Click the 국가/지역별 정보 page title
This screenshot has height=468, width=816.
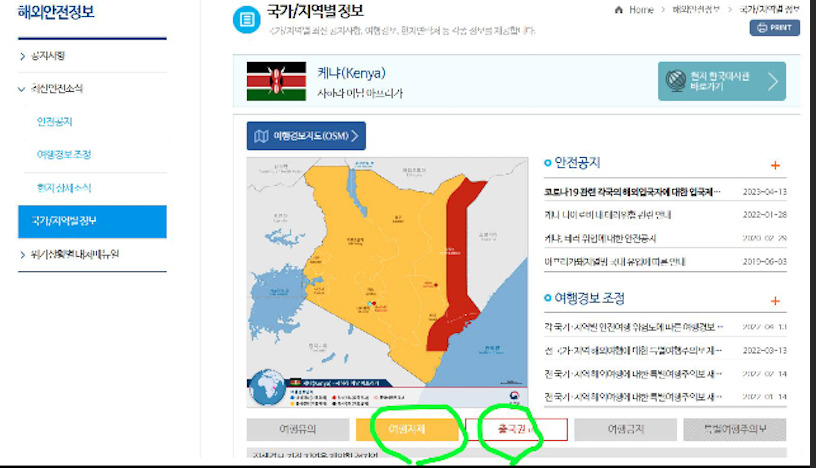pyautogui.click(x=315, y=11)
